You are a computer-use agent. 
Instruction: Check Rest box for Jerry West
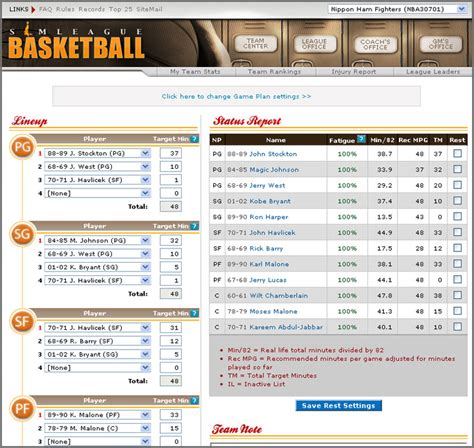(x=458, y=185)
